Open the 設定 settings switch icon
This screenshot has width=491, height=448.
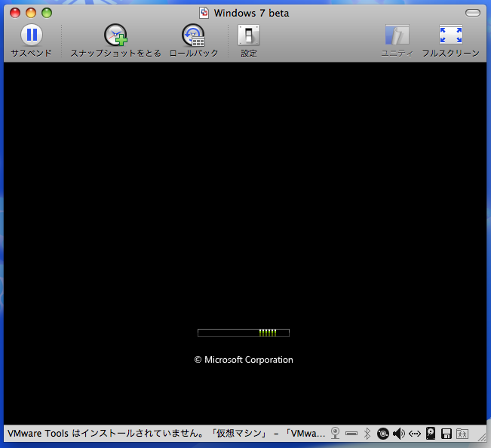249,35
